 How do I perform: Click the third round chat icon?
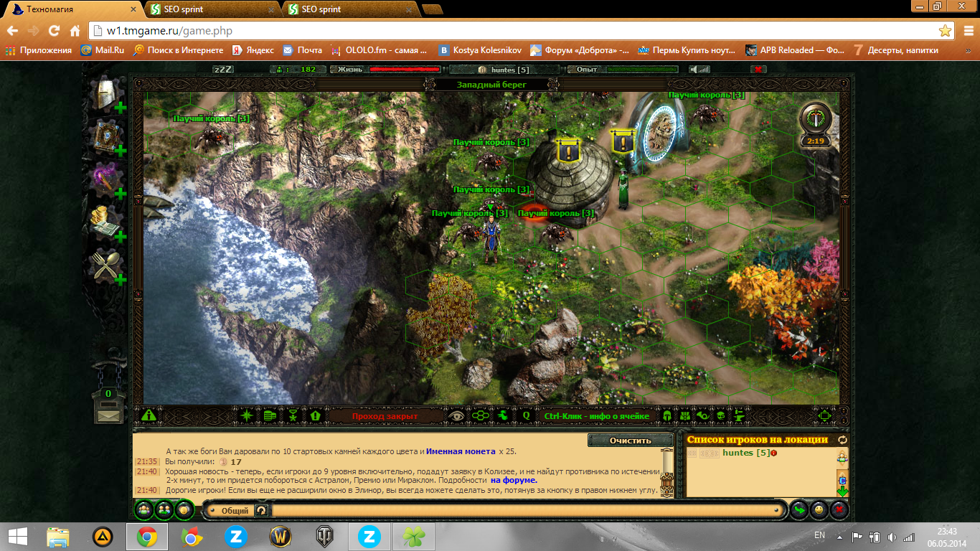pos(184,509)
